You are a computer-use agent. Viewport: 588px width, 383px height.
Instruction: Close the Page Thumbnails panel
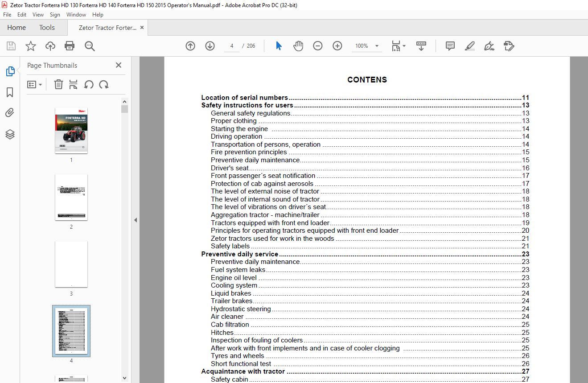(119, 65)
